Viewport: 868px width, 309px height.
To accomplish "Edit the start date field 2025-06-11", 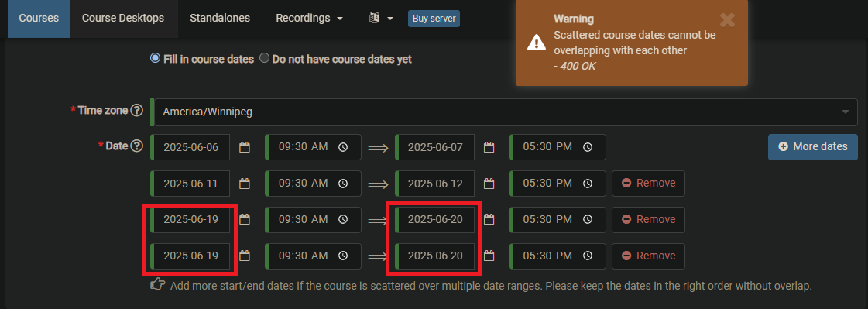I will click(191, 184).
